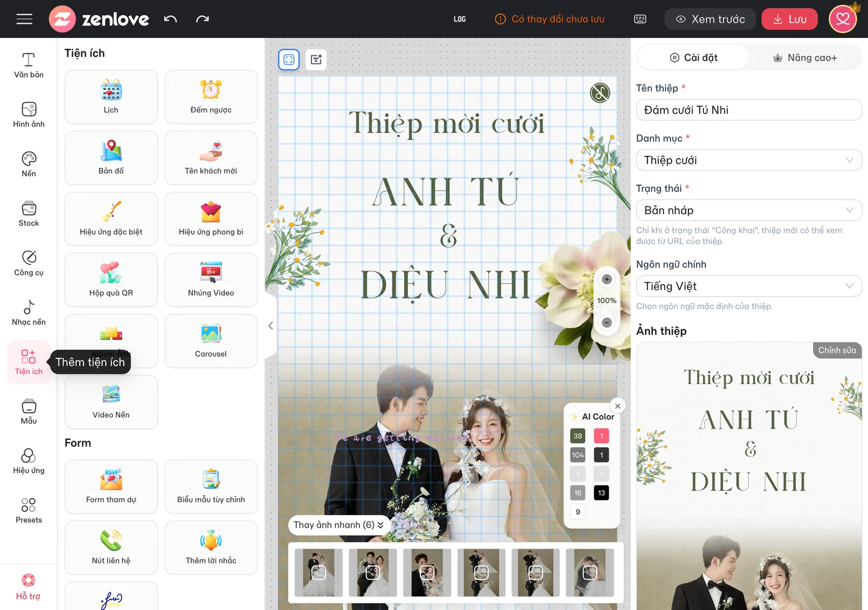Click zoom in plus button
Viewport: 868px width, 610px height.
(607, 279)
